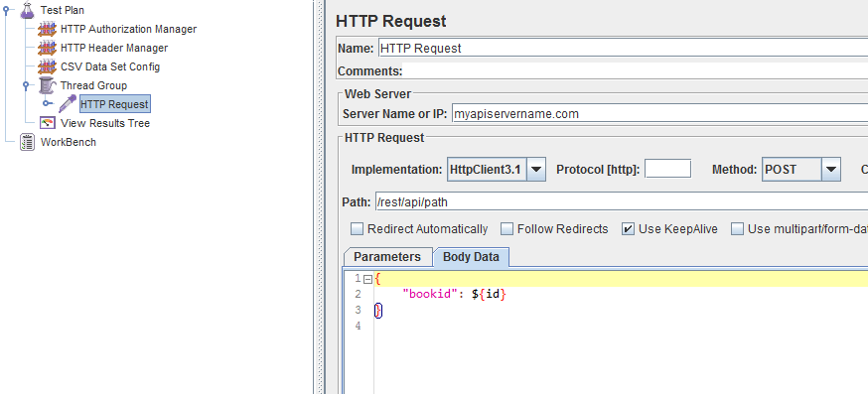The height and width of the screenshot is (394, 868).
Task: Select View Results Tree listener
Action: [x=105, y=123]
